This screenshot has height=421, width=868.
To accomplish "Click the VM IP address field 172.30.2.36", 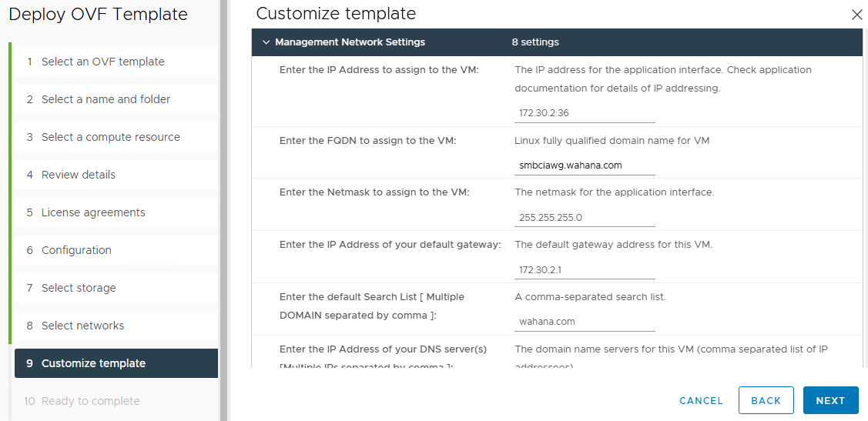I will (x=585, y=113).
